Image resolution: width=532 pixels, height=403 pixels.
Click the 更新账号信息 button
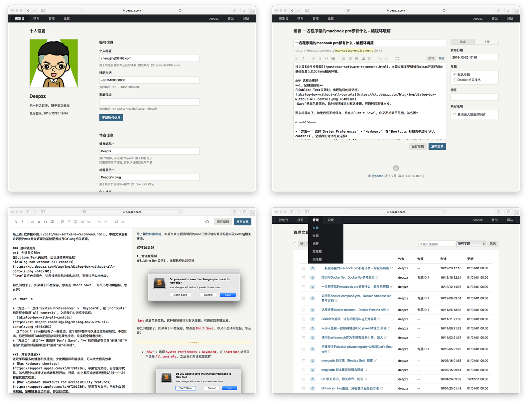click(x=111, y=118)
